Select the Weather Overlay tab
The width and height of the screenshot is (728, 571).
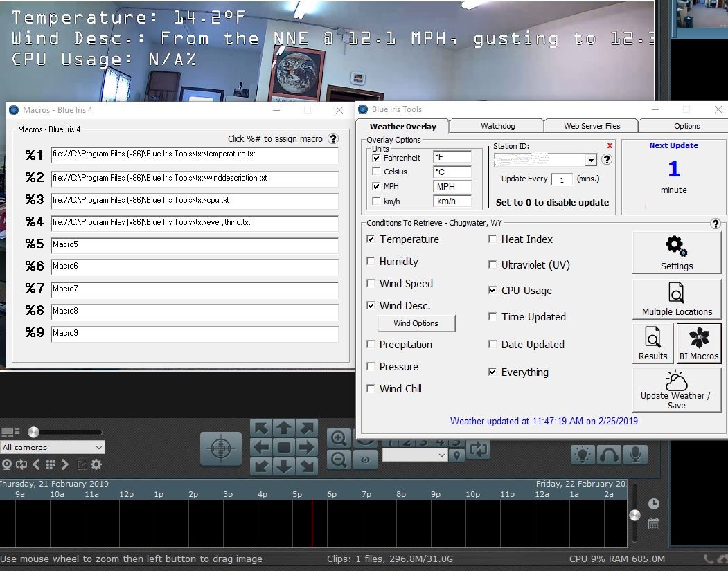click(x=402, y=126)
